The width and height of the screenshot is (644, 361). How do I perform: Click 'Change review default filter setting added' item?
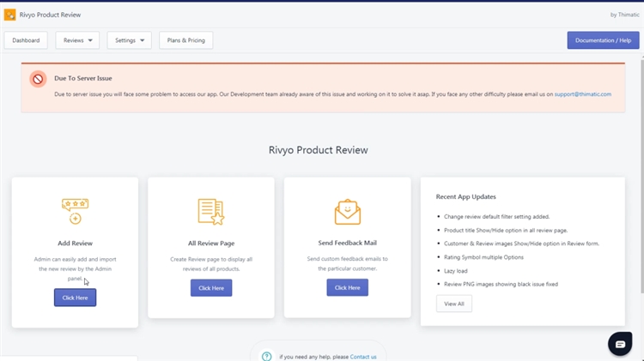tap(496, 217)
